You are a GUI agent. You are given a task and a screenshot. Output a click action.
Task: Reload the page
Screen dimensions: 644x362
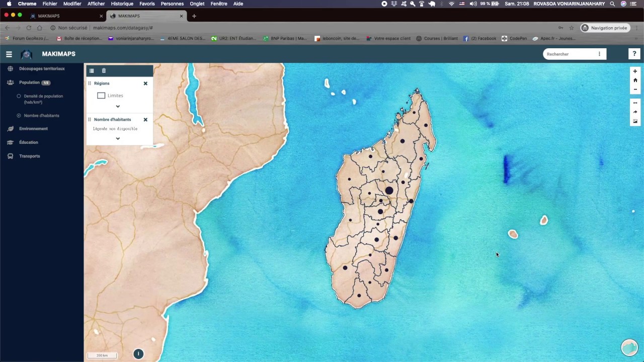tap(29, 28)
